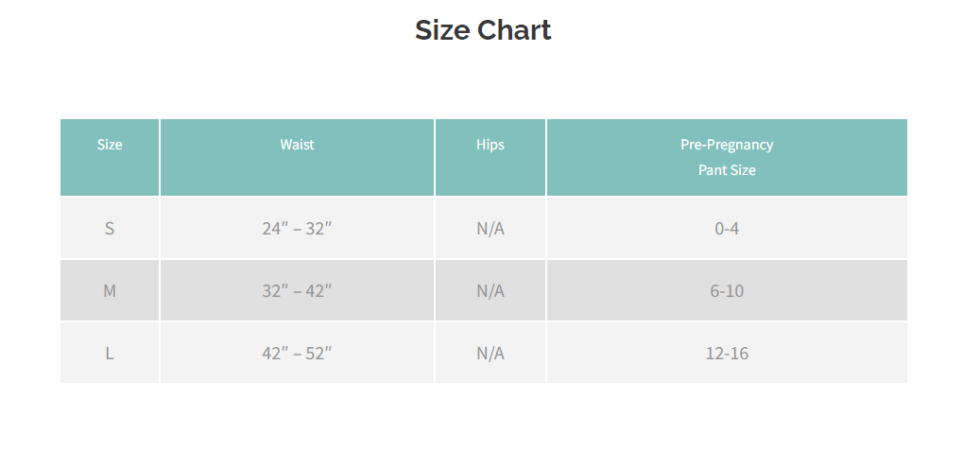Click the 42″ – 52″ waist value
Image resolution: width=980 pixels, height=451 pixels.
pyautogui.click(x=297, y=353)
